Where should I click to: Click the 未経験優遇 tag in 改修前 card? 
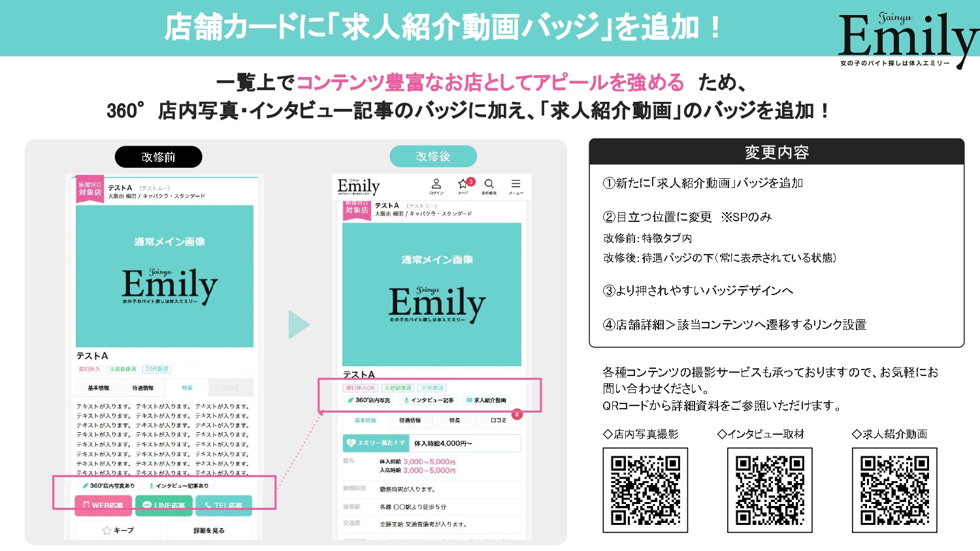pos(123,370)
